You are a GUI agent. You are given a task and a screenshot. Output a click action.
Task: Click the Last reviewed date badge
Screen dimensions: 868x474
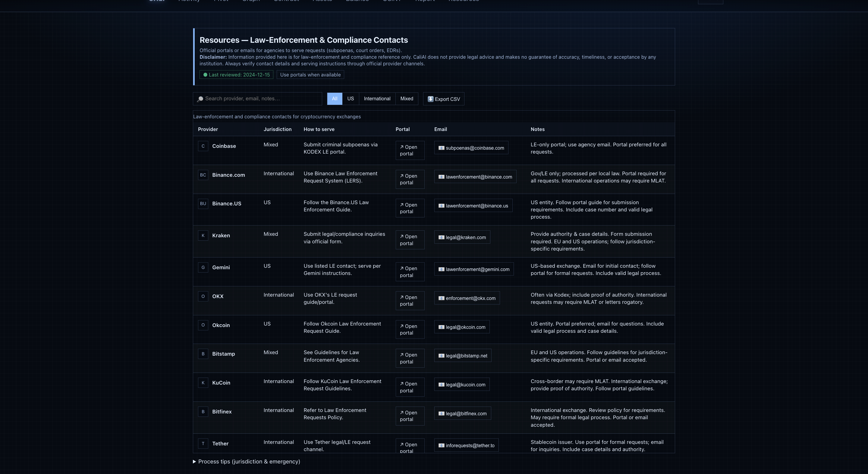coord(236,75)
